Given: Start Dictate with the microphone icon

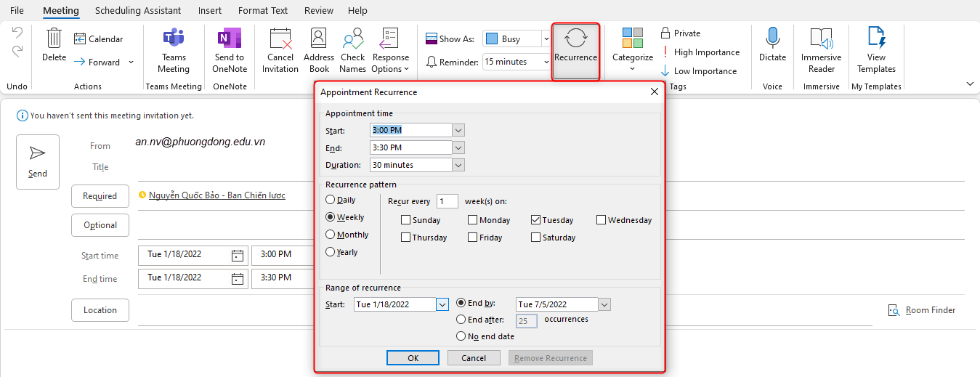Looking at the screenshot, I should 772,45.
